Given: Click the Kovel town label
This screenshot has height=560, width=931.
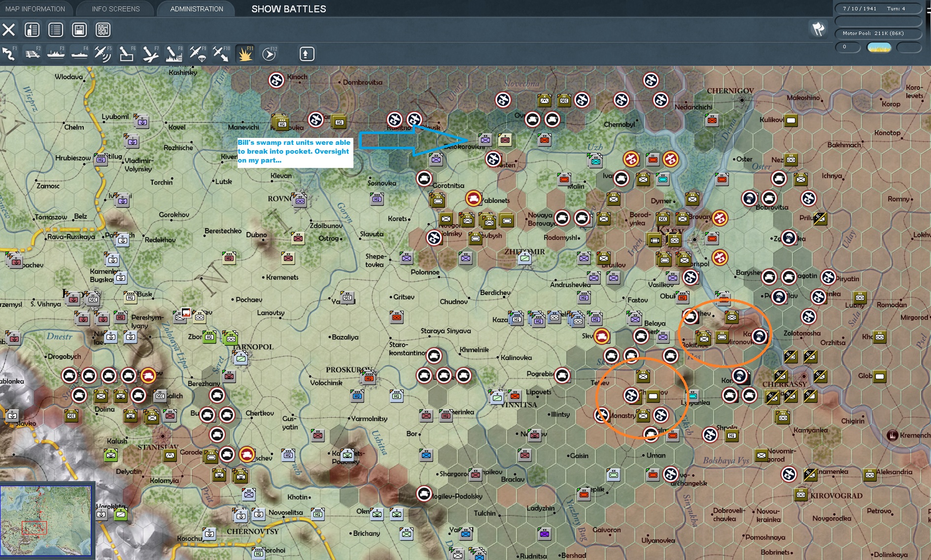Looking at the screenshot, I should [x=177, y=127].
